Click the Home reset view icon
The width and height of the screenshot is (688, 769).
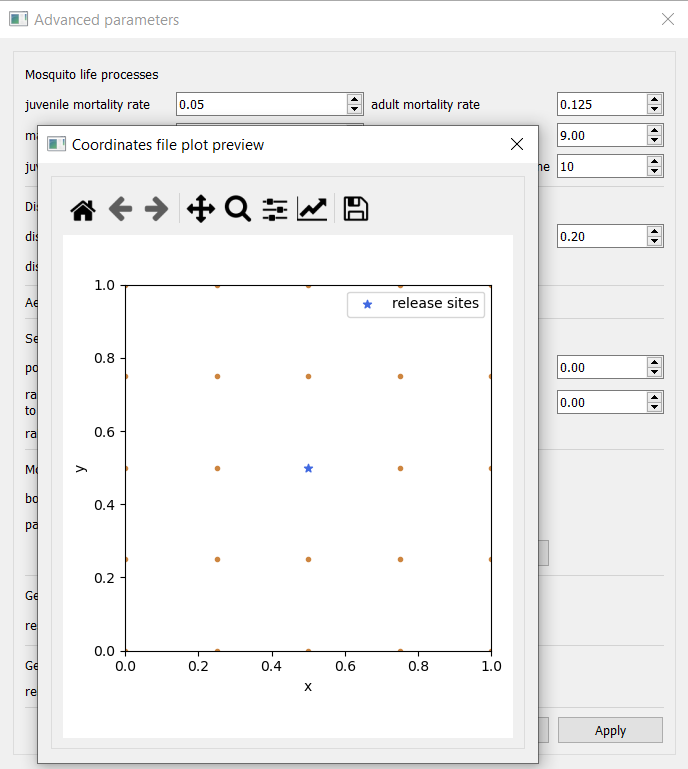[x=83, y=209]
